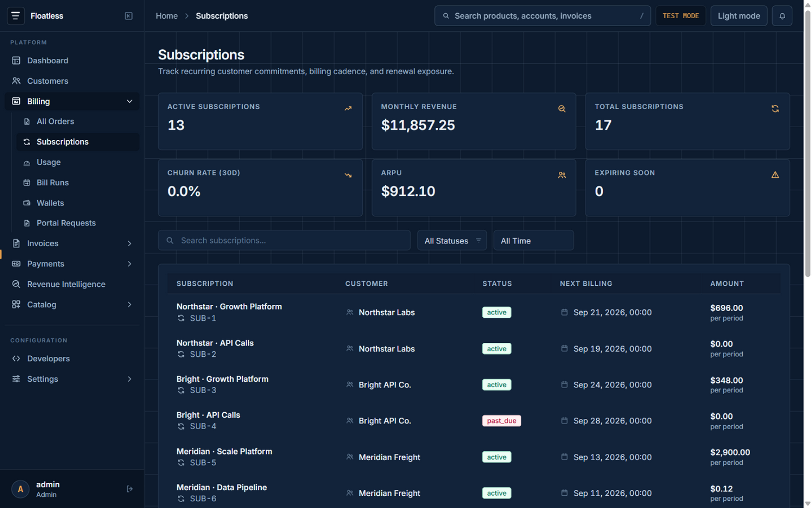This screenshot has height=508, width=812.
Task: Go to Home breadcrumb
Action: click(167, 16)
